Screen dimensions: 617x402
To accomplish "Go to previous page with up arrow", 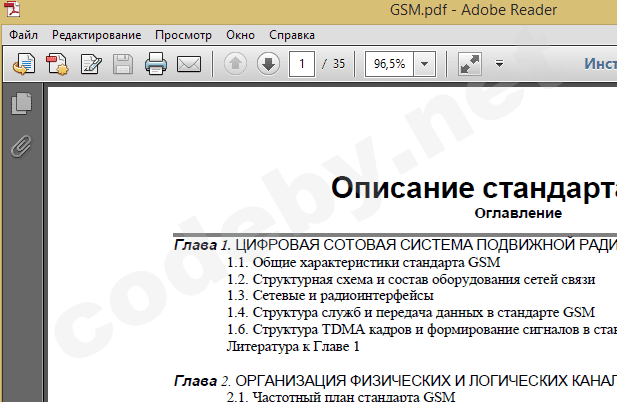I will (235, 65).
